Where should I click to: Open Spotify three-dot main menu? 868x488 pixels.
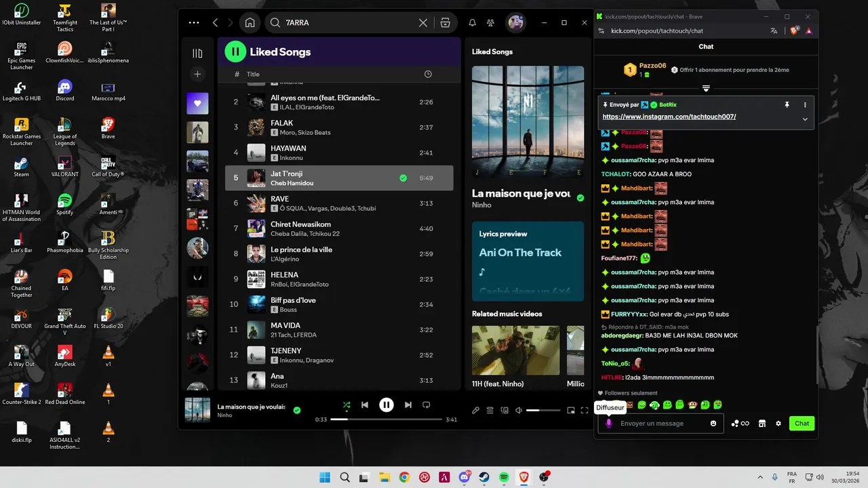point(194,22)
